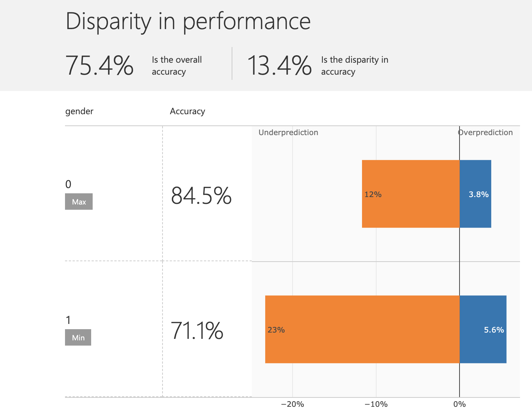Viewport: 532px width, 415px height.
Task: Click the gender column header
Action: pos(79,111)
